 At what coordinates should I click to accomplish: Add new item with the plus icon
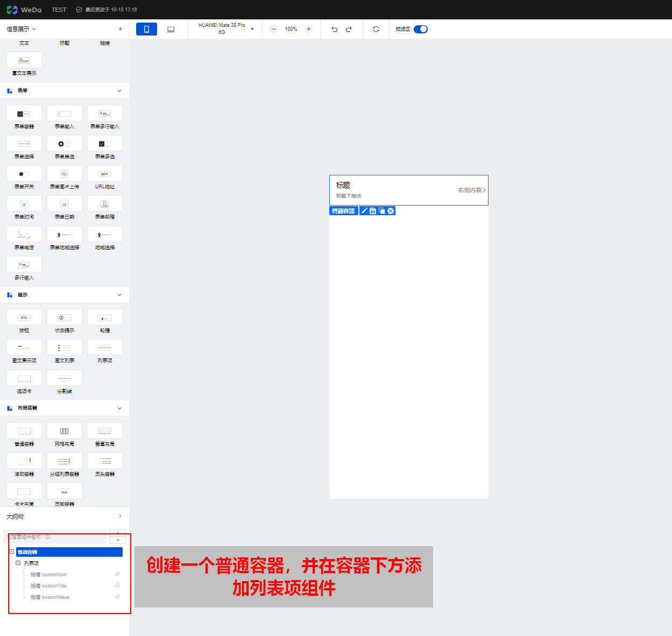tap(120, 29)
